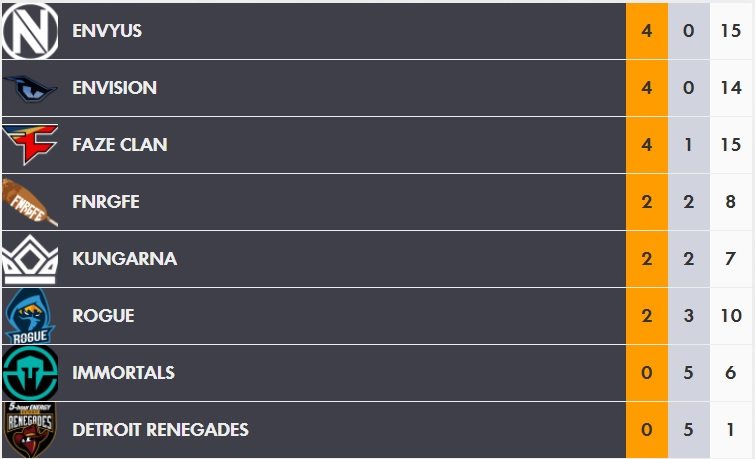The width and height of the screenshot is (755, 459).
Task: Select the FNRGFE team name
Action: click(x=105, y=202)
